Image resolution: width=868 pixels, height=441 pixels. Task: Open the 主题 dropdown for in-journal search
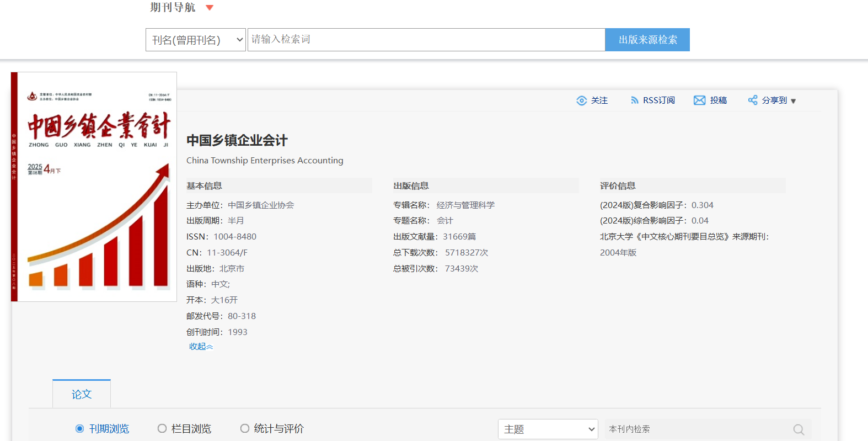coord(548,429)
